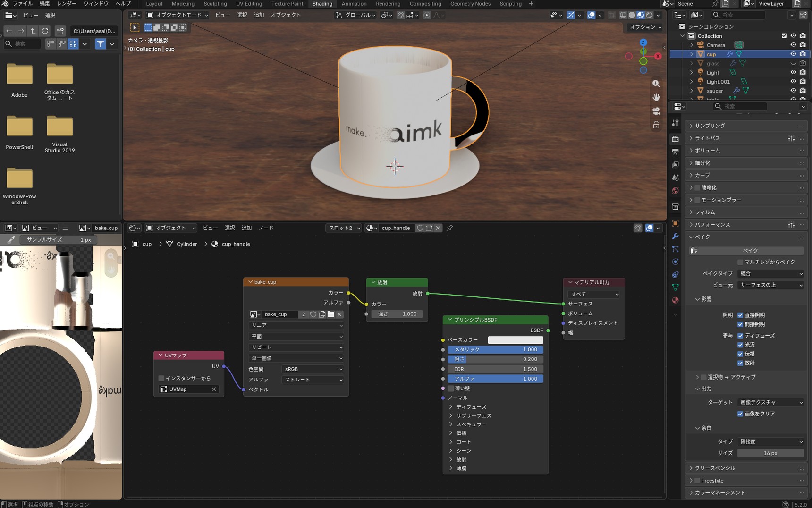Toggle 間接照明 checkbox
The image size is (812, 508).
pos(740,324)
